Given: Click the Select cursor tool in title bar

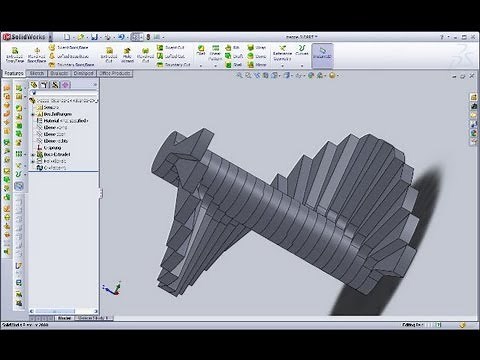Looking at the screenshot, I should pyautogui.click(x=135, y=37).
